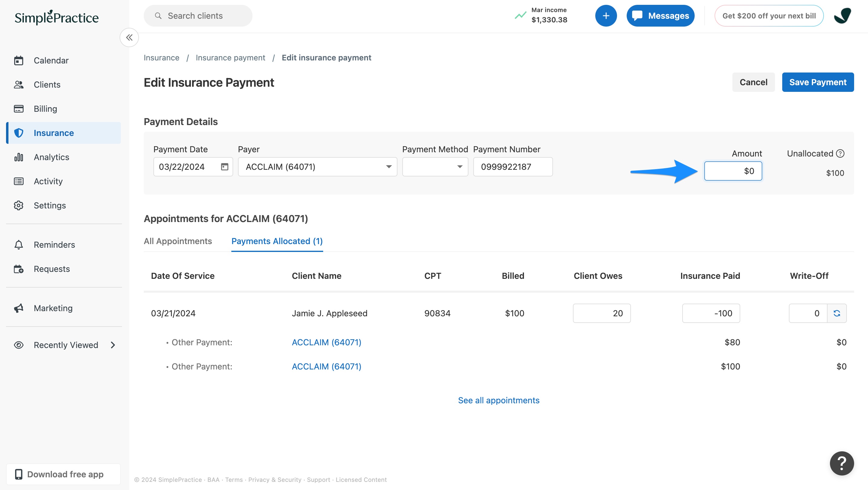The height and width of the screenshot is (490, 868).
Task: Click the Save Payment button
Action: point(818,82)
